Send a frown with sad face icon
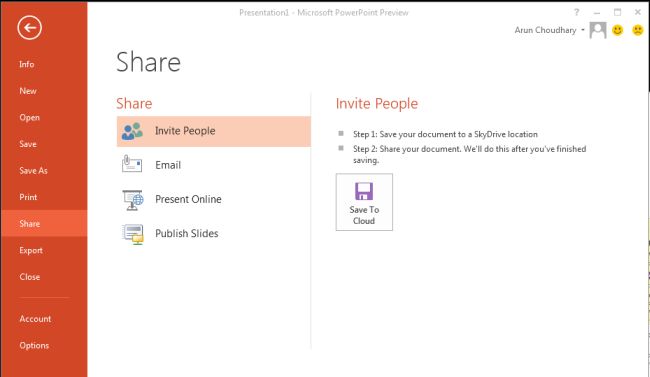650x377 pixels. (x=638, y=30)
